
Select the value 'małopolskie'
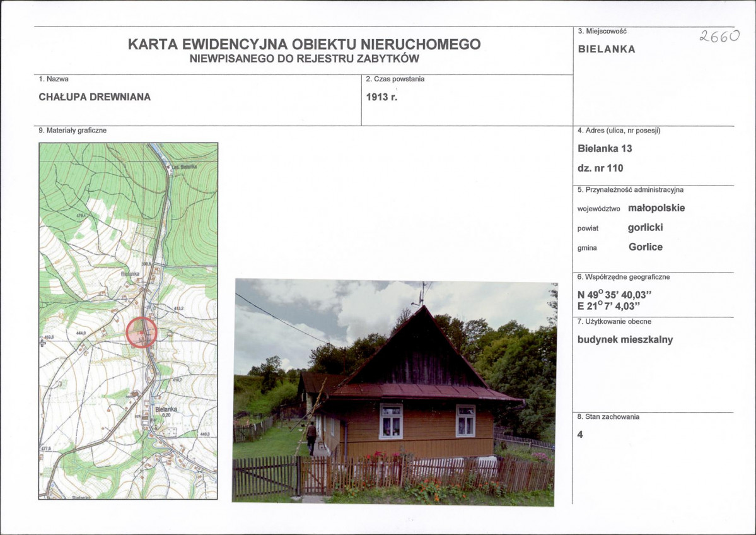click(x=656, y=208)
